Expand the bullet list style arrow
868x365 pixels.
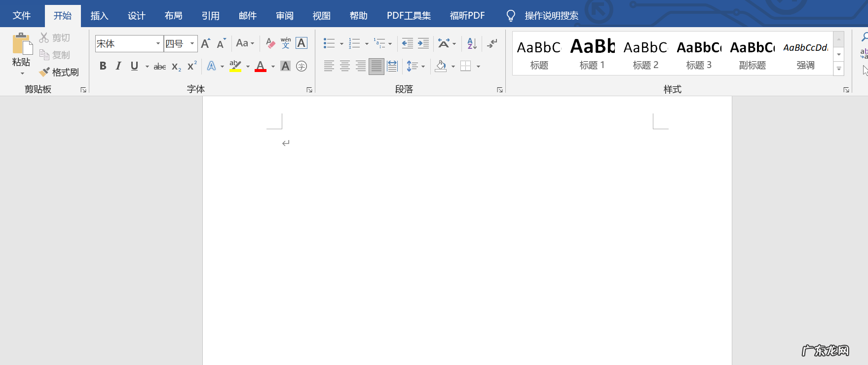(341, 44)
